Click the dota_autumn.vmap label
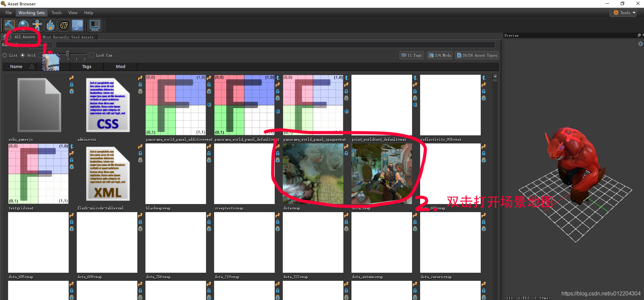This screenshot has width=644, height=300. pos(368,277)
